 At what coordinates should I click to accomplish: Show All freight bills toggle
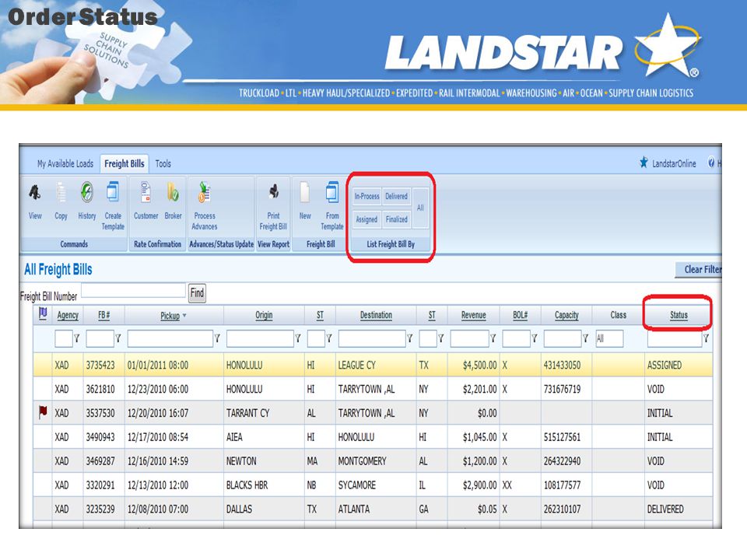(420, 208)
